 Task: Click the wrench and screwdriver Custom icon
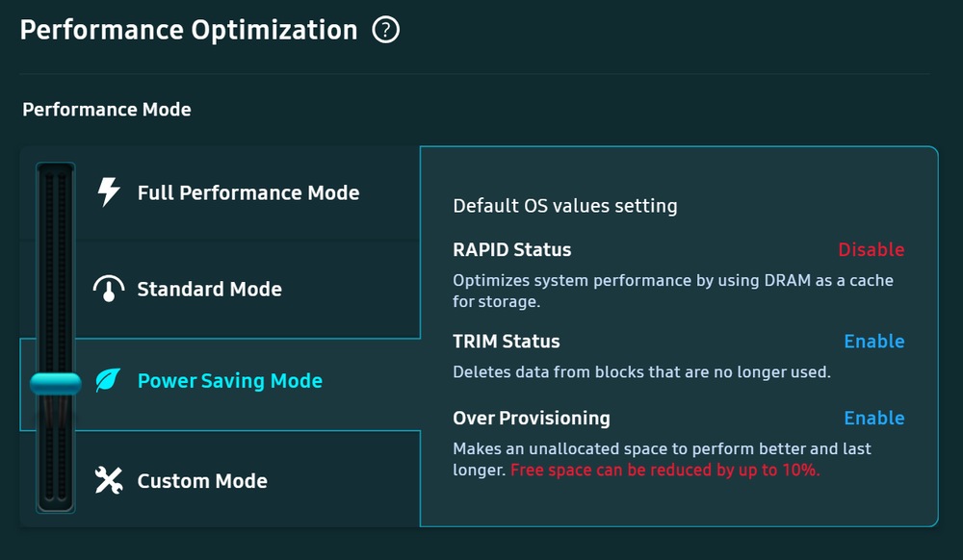[109, 480]
